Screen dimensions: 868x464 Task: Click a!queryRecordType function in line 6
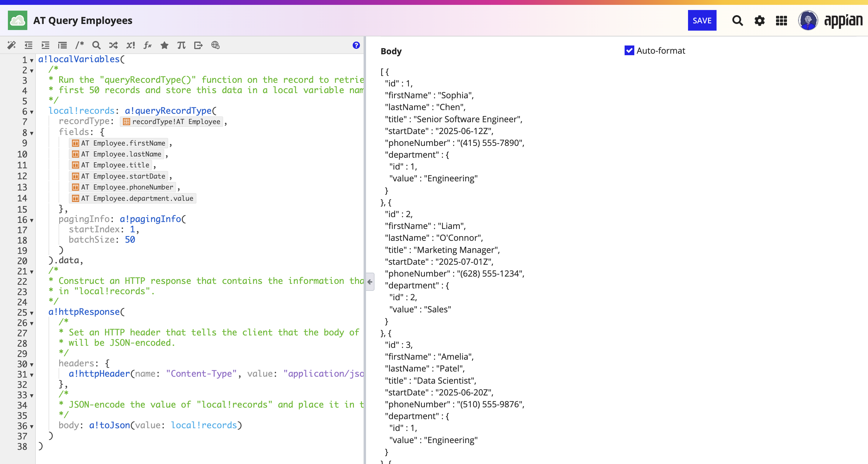click(x=168, y=110)
